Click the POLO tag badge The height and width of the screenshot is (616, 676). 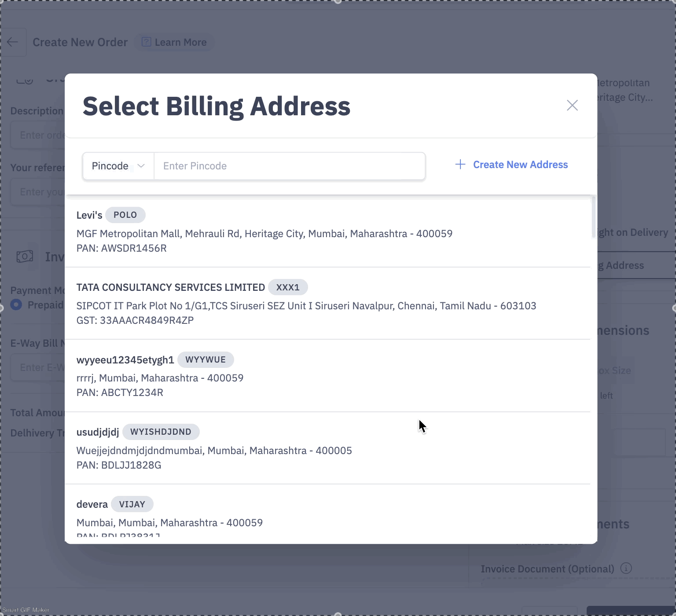point(125,215)
